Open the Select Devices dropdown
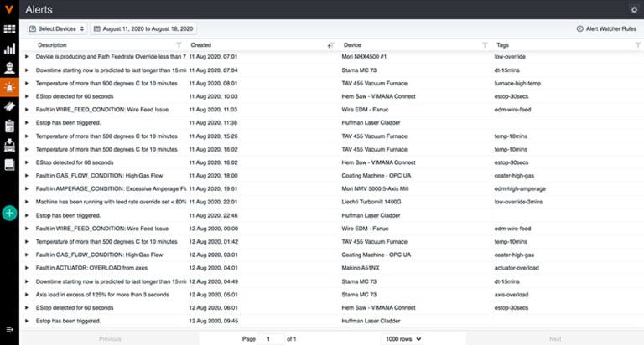Viewport: 644px width, 345px height. pyautogui.click(x=58, y=28)
